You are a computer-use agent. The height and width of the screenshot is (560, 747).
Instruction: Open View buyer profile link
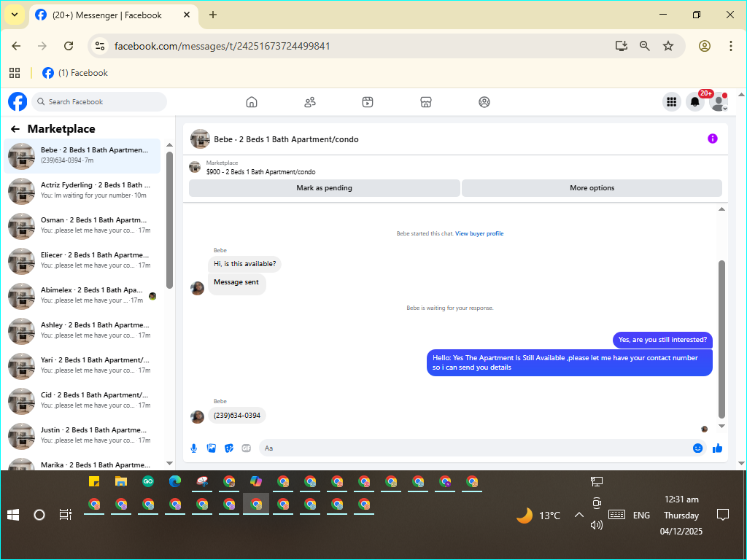(x=479, y=233)
